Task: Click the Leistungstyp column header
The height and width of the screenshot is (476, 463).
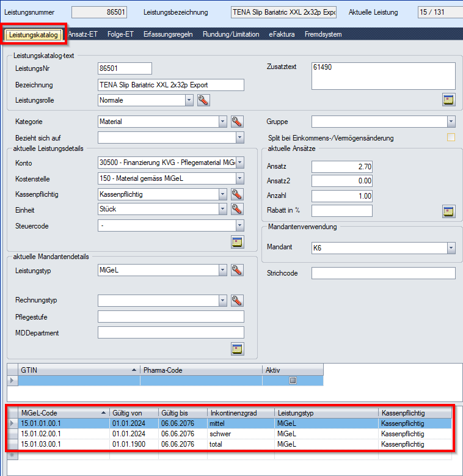Action: (x=326, y=413)
